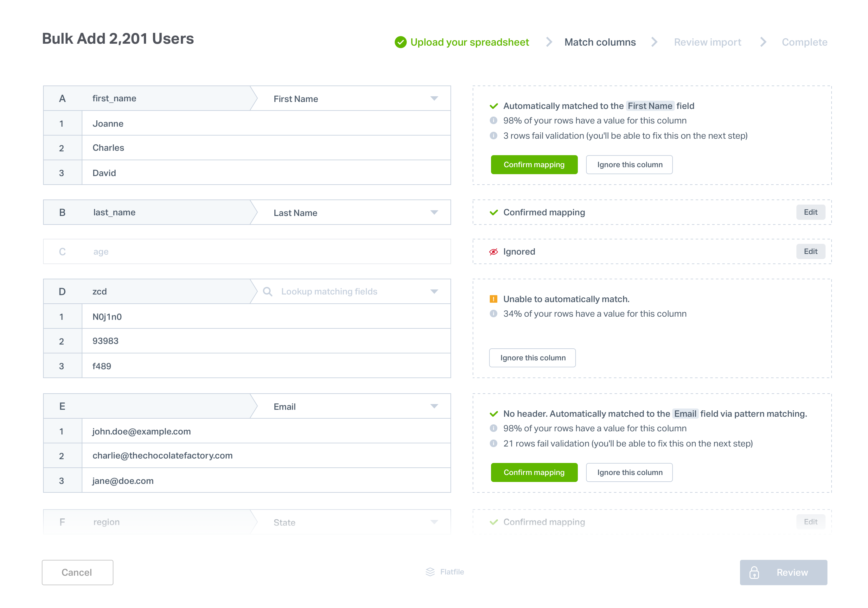Click the green check beside region Confirmed mapping
Image resolution: width=868 pixels, height=608 pixels.
tap(493, 522)
